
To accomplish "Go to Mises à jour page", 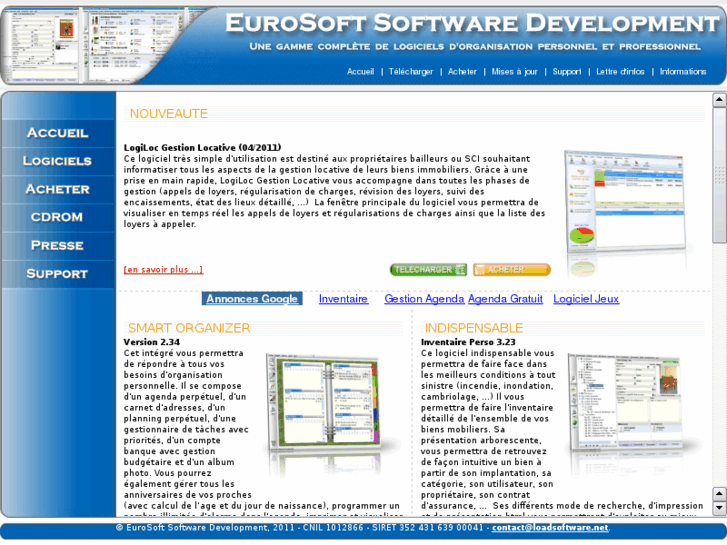I will [514, 71].
